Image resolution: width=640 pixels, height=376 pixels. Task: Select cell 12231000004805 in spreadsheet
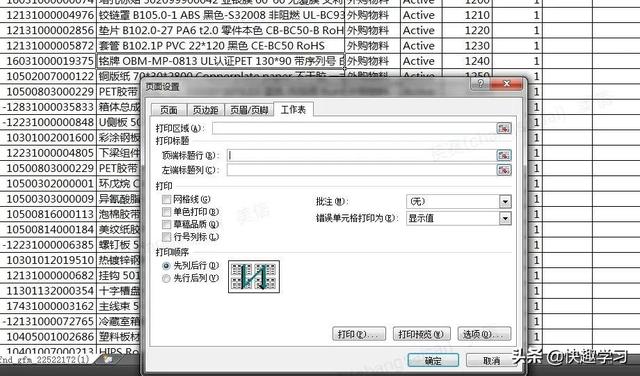pyautogui.click(x=48, y=153)
